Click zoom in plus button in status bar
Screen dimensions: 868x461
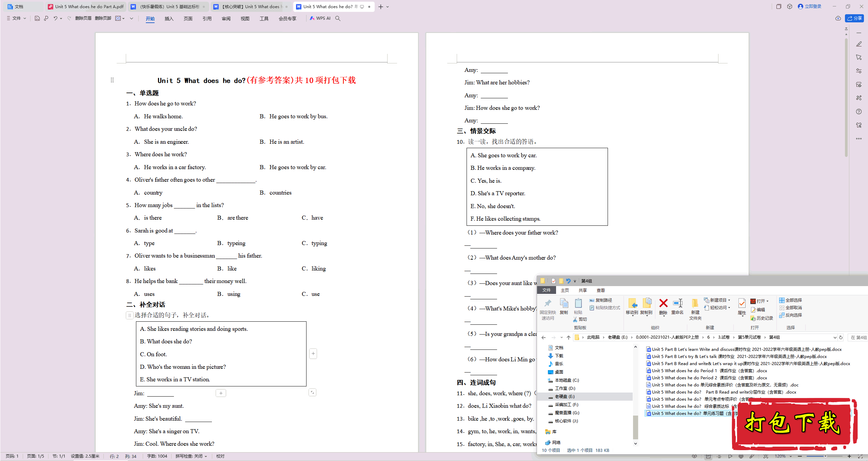point(849,456)
